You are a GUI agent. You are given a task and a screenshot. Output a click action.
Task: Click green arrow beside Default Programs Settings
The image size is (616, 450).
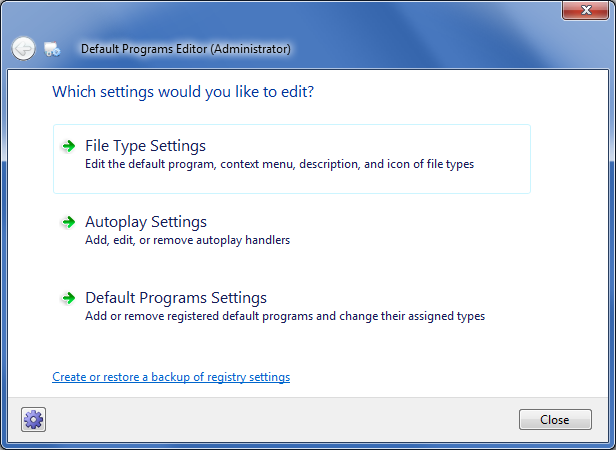[x=68, y=298]
